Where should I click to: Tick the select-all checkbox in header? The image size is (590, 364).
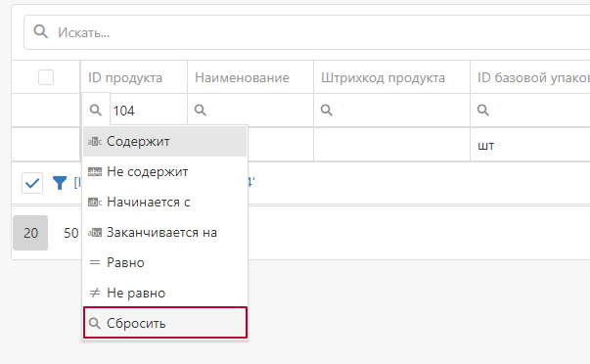(46, 77)
